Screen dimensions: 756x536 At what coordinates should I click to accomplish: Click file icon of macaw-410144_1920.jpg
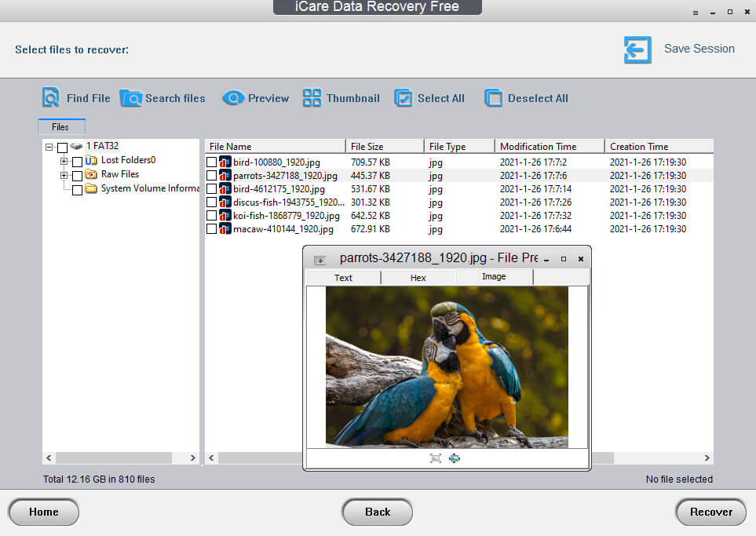coord(225,229)
